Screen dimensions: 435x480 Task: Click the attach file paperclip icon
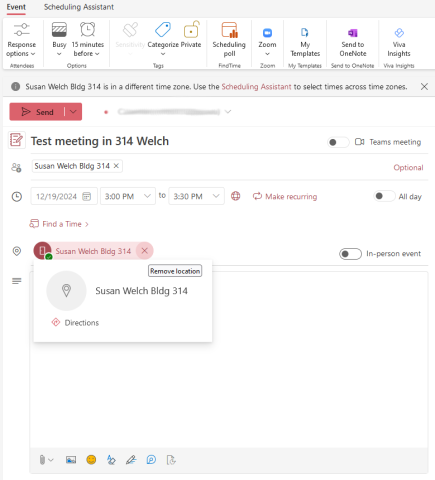click(x=42, y=460)
